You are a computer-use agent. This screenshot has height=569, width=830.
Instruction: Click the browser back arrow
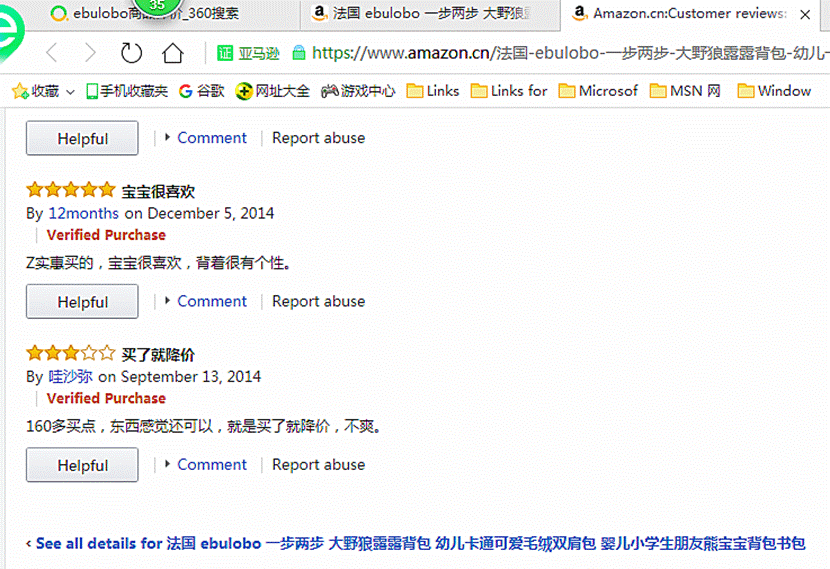coord(52,53)
